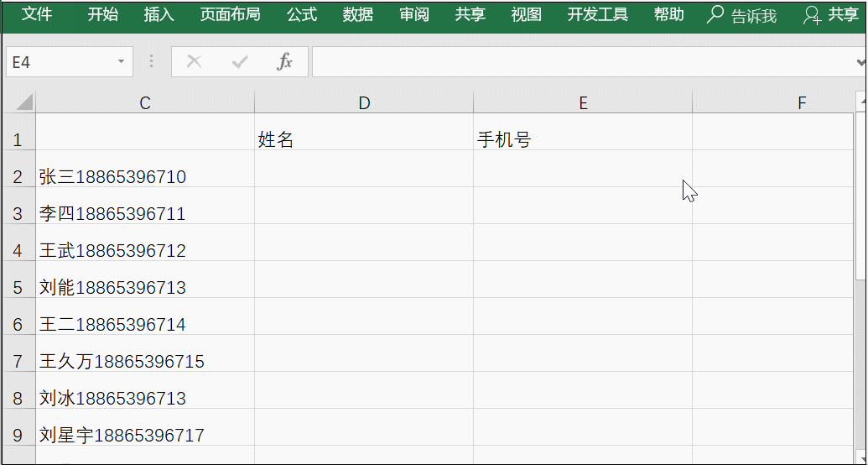
Task: Click empty cell E2 under 手机号
Action: tap(583, 169)
